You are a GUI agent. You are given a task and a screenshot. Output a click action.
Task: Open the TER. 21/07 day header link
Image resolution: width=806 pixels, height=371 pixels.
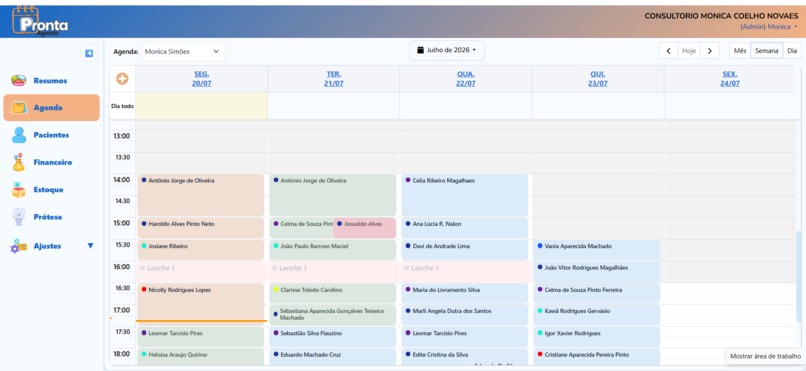(334, 79)
